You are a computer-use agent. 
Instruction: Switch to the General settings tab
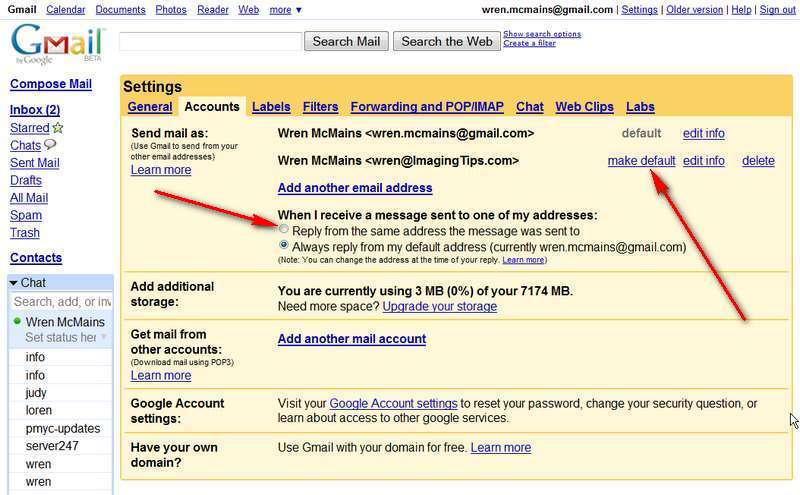(150, 107)
